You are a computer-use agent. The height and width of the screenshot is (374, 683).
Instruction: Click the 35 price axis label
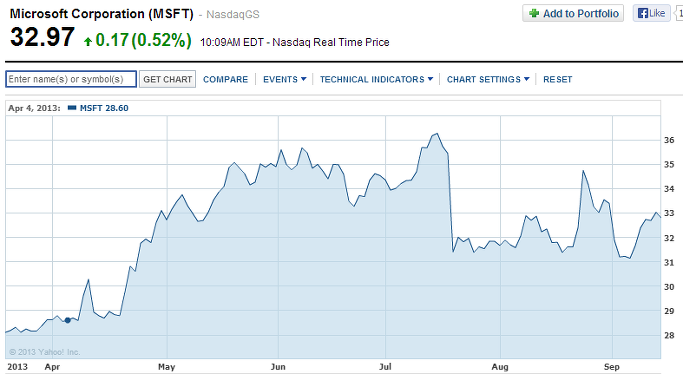click(669, 165)
